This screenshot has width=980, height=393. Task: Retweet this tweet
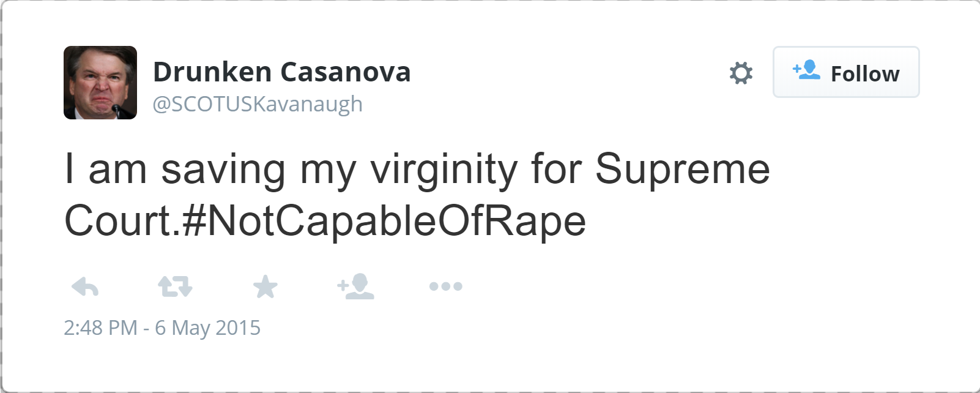pos(175,286)
